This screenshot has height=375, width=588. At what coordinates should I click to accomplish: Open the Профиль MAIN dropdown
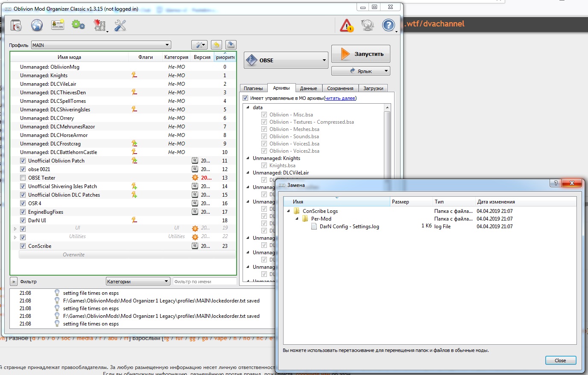(x=101, y=45)
